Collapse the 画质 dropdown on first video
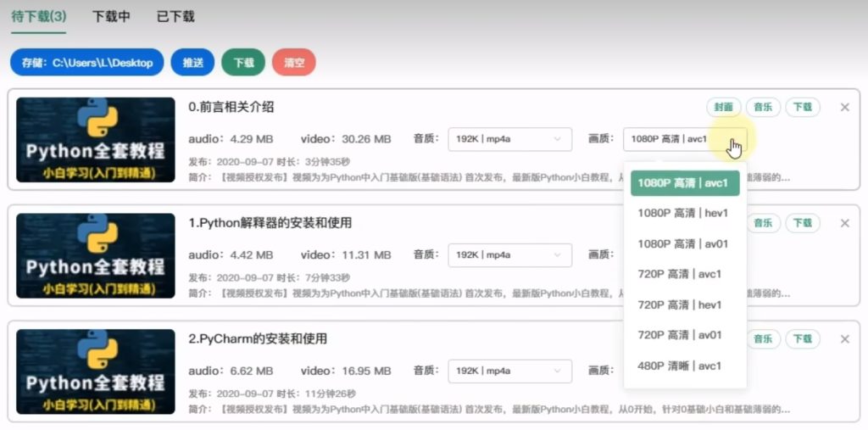 click(x=684, y=138)
